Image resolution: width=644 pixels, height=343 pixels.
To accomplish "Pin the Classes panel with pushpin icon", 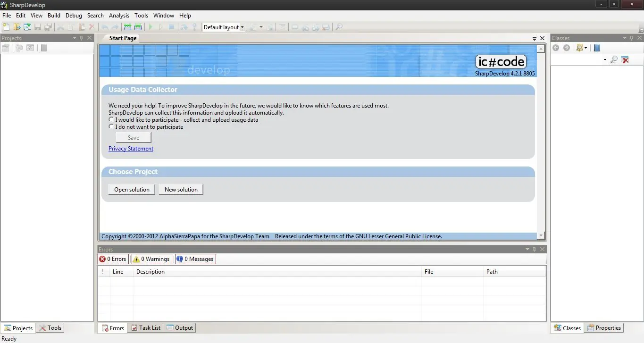I will (x=632, y=38).
